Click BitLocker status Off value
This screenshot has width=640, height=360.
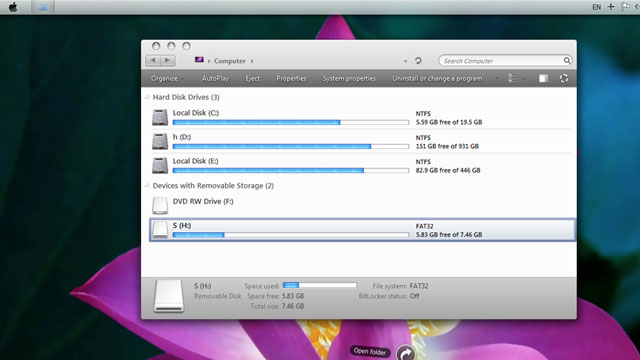click(x=414, y=296)
